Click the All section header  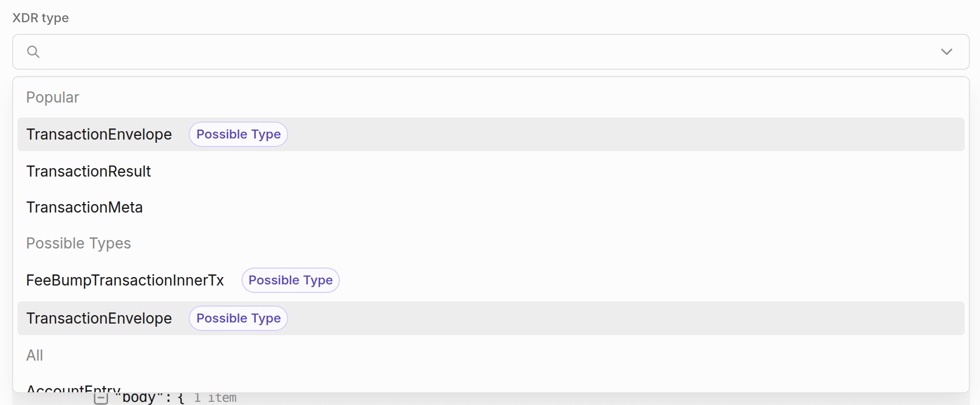pos(35,355)
